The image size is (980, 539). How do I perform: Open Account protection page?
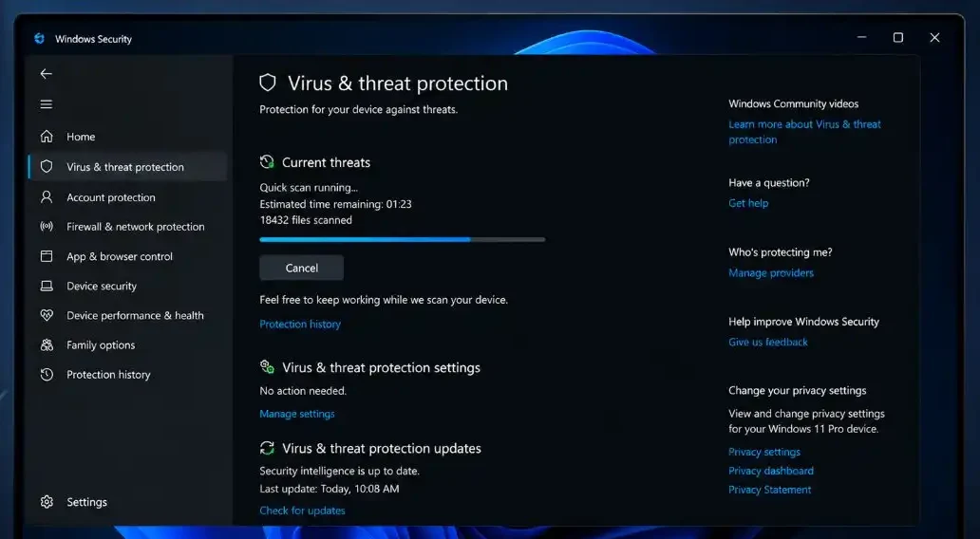tap(128, 196)
